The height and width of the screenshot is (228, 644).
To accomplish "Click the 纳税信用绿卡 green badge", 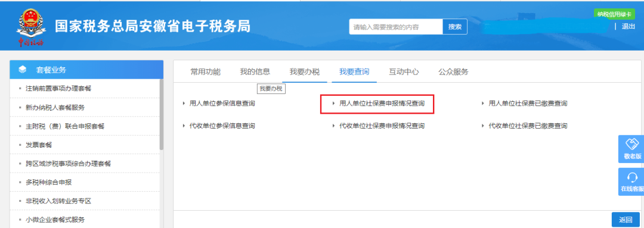I will [x=615, y=14].
